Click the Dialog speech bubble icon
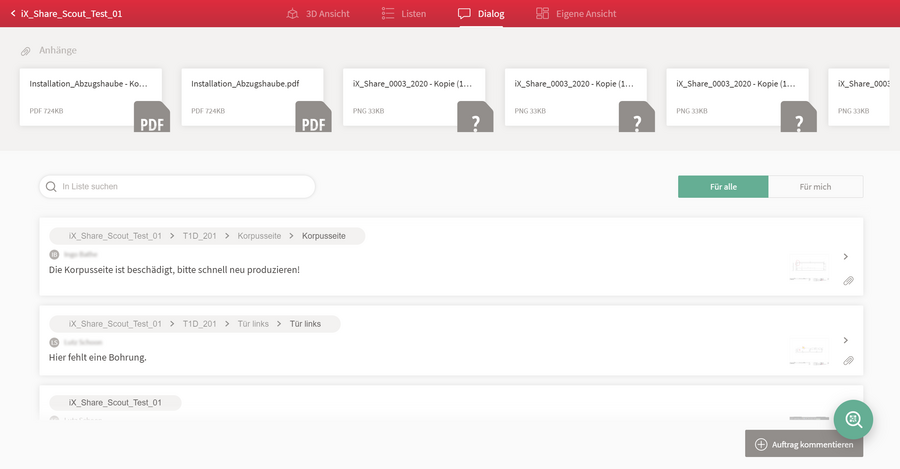Image resolution: width=900 pixels, height=469 pixels. [464, 13]
